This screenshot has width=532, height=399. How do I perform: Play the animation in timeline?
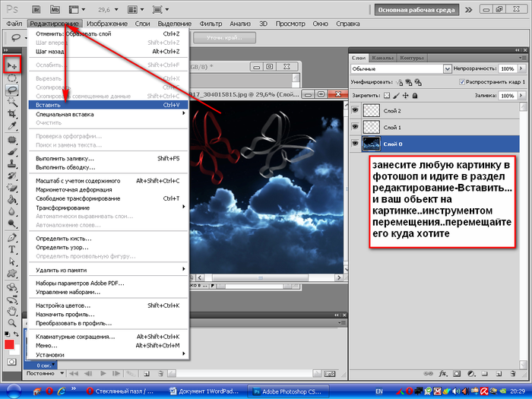click(x=103, y=374)
